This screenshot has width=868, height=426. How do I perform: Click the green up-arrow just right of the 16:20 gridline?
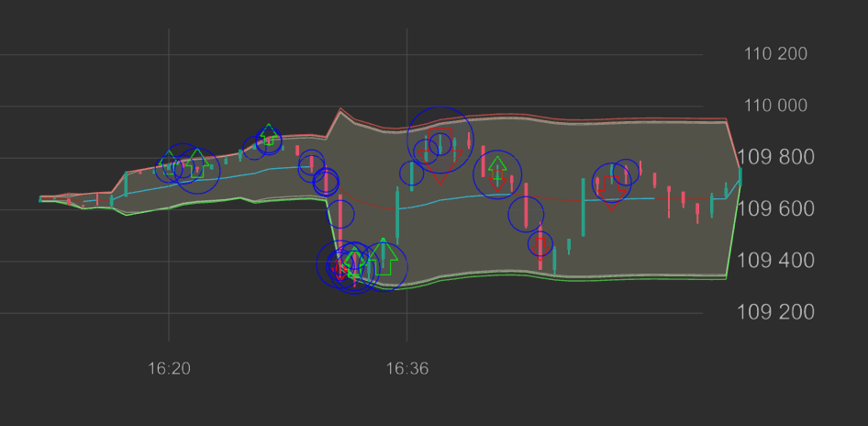point(196,163)
